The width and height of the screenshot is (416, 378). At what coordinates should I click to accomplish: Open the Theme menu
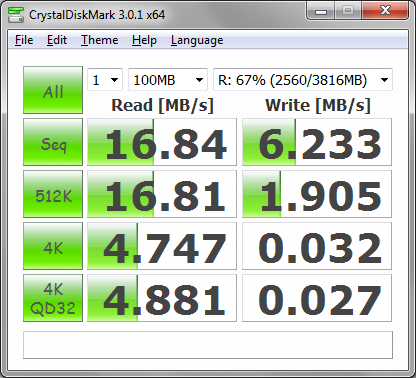point(99,40)
